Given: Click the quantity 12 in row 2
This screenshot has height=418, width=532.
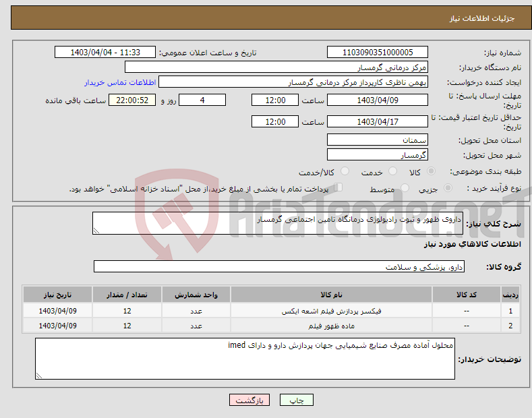Looking at the screenshot, I should tap(127, 326).
